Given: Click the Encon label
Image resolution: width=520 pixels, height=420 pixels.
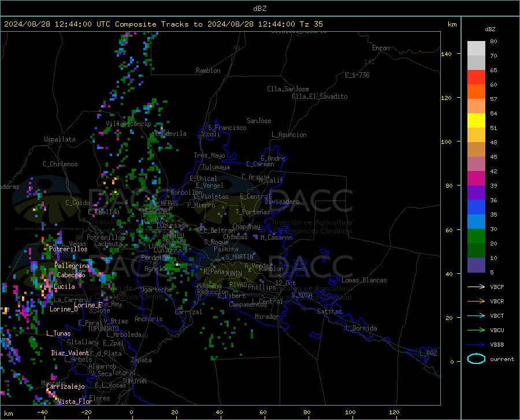Looking at the screenshot, I should 381,48.
